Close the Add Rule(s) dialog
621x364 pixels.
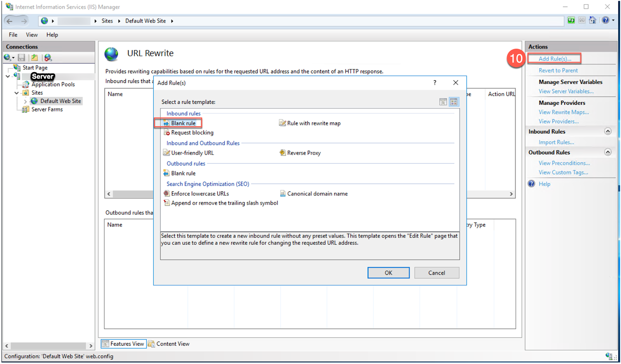click(456, 83)
